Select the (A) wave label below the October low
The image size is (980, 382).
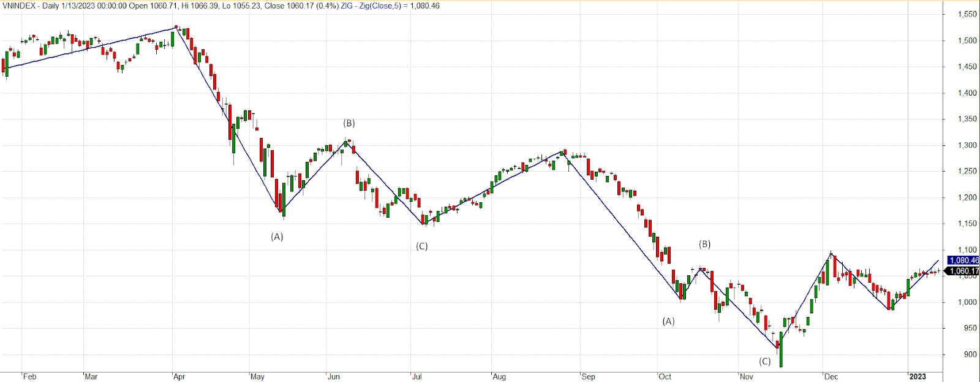coord(668,321)
